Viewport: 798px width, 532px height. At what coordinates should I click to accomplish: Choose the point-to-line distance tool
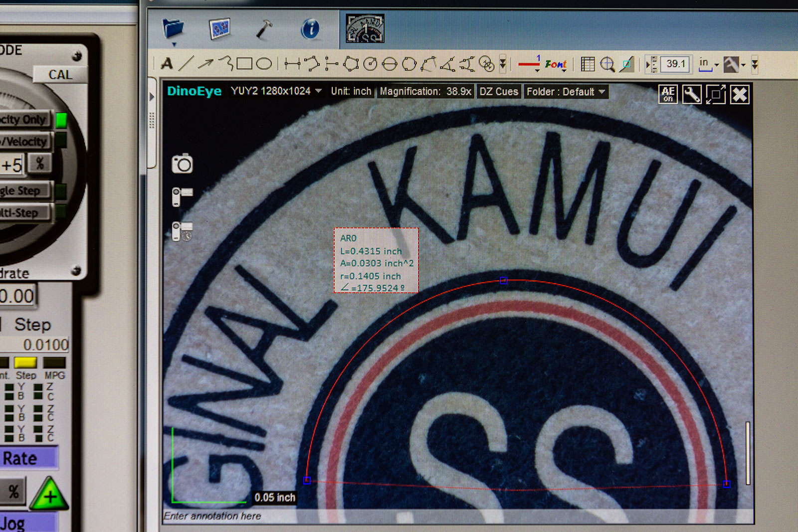pos(331,64)
